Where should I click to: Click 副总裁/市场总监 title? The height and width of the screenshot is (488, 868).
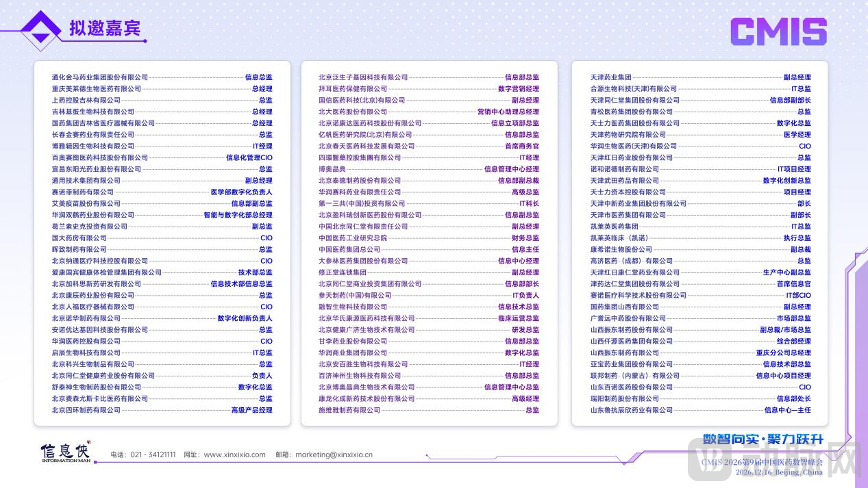[785, 330]
